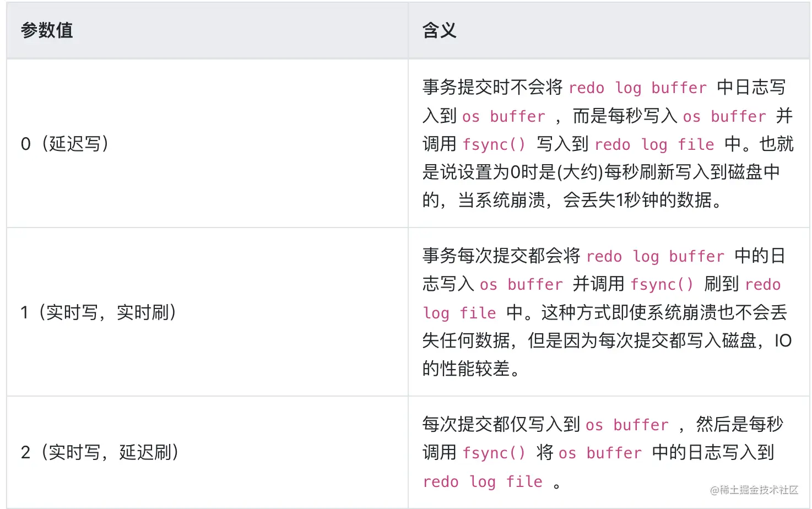Click 'fsync()' code in first row description

(x=494, y=144)
